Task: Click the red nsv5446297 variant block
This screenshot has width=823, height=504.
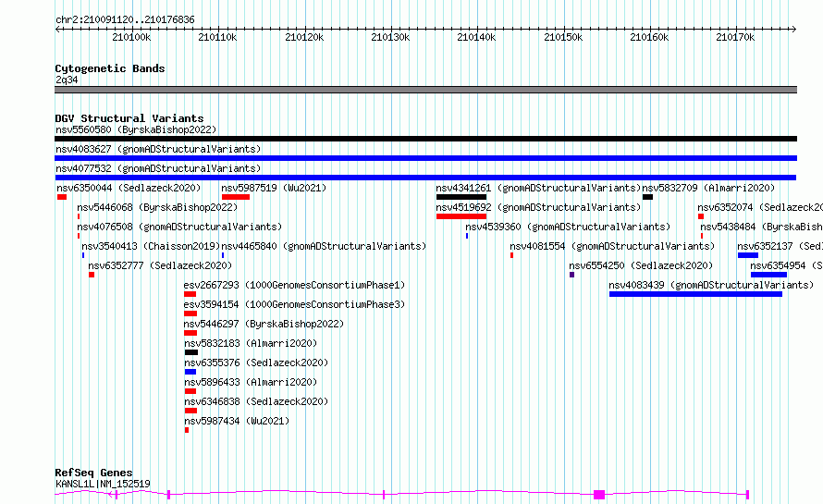Action: tap(190, 333)
